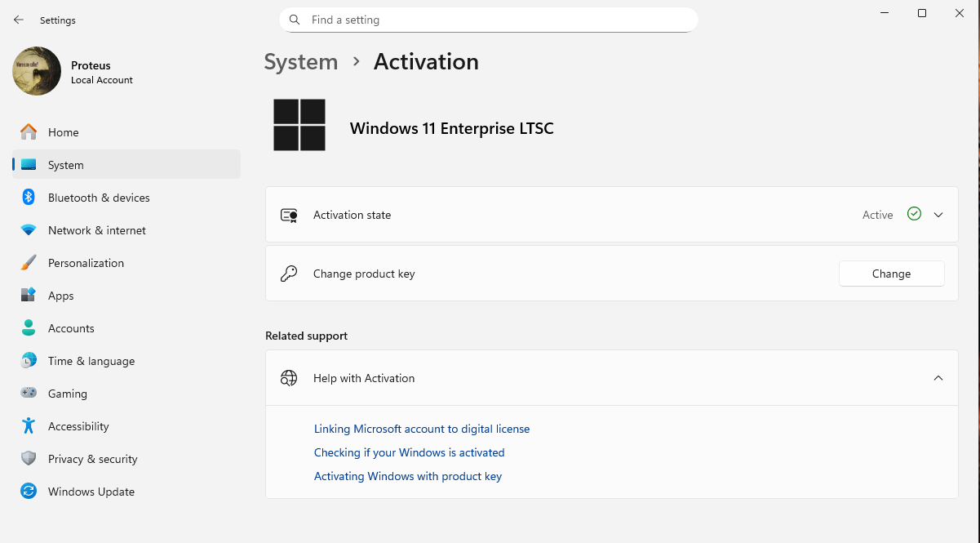Click the Time & language globe clock icon
The image size is (980, 543).
pos(29,361)
